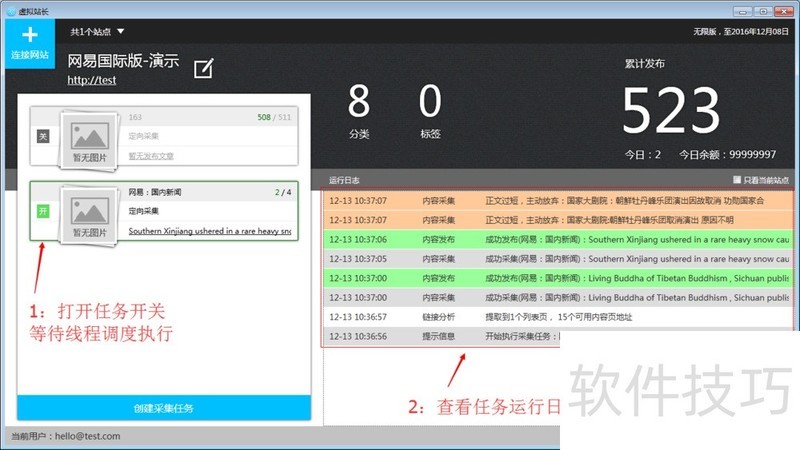This screenshot has height=450, width=800.
Task: Click the 运行日志 log header
Action: tap(344, 180)
